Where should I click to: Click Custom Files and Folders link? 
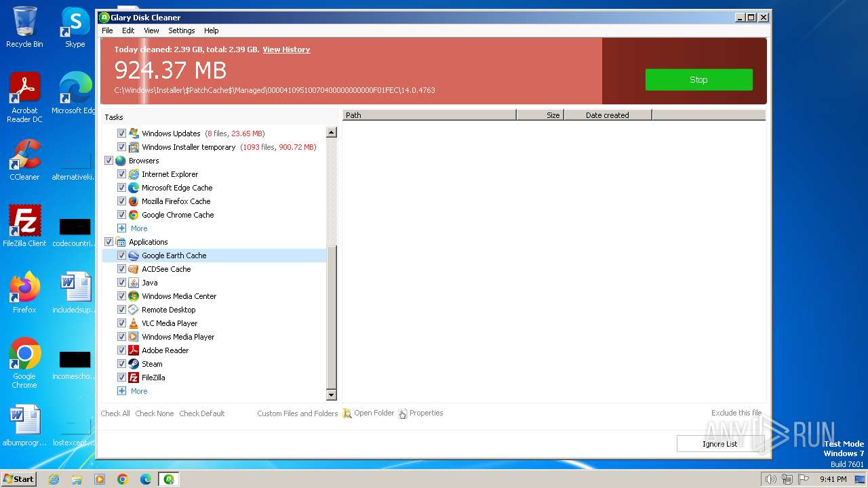click(298, 413)
